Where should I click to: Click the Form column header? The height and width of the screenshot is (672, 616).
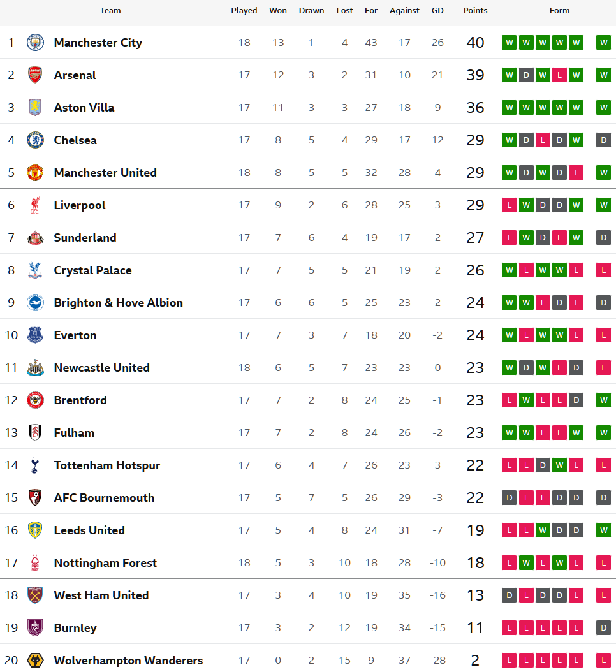(x=559, y=11)
